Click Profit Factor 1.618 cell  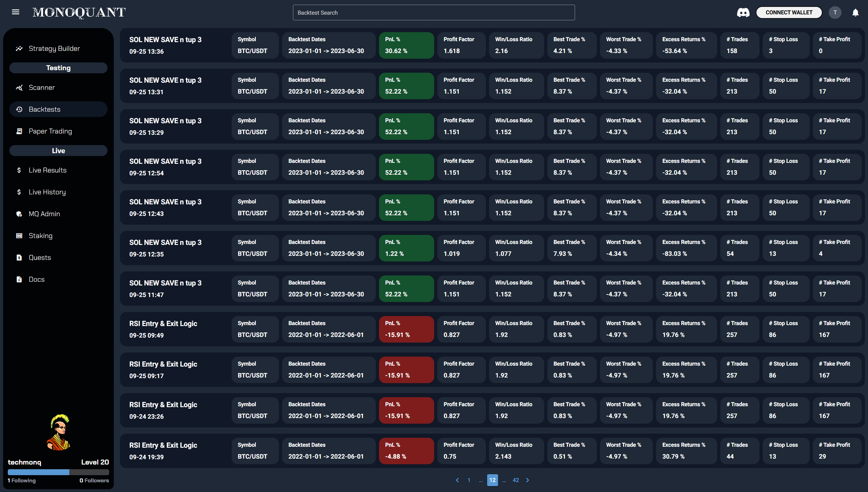[x=461, y=45]
